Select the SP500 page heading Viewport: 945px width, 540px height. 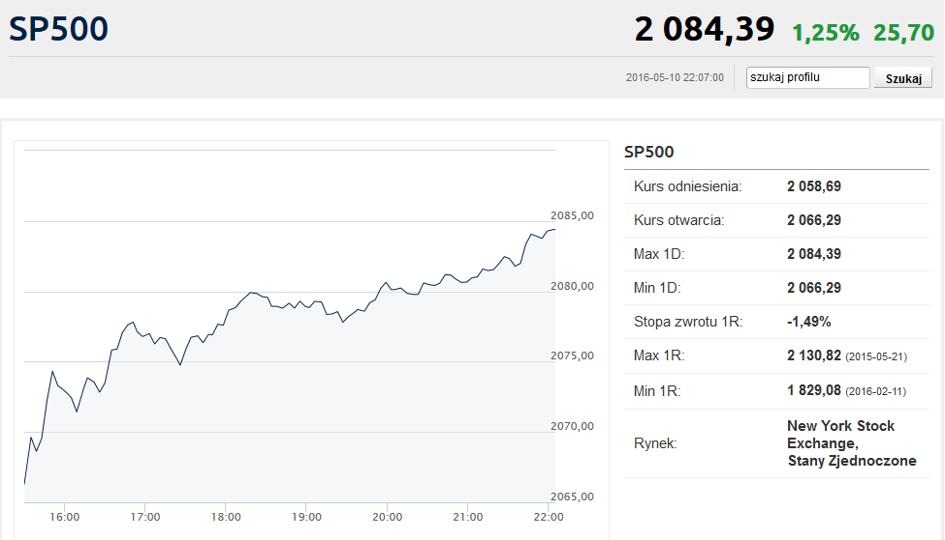(x=58, y=29)
